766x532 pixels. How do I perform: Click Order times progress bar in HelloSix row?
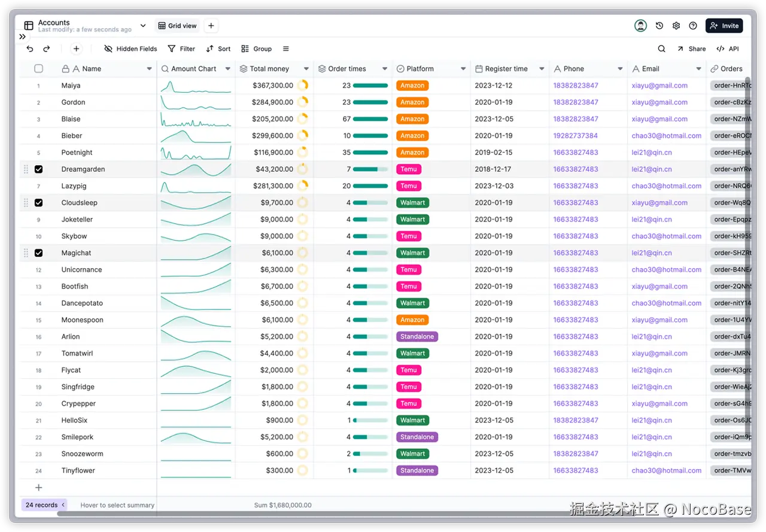coord(370,421)
